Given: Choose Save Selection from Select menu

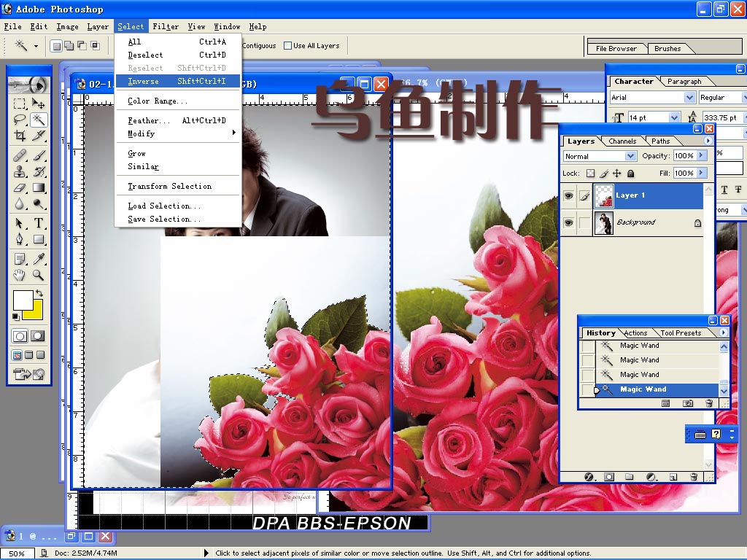Looking at the screenshot, I should 178,219.
